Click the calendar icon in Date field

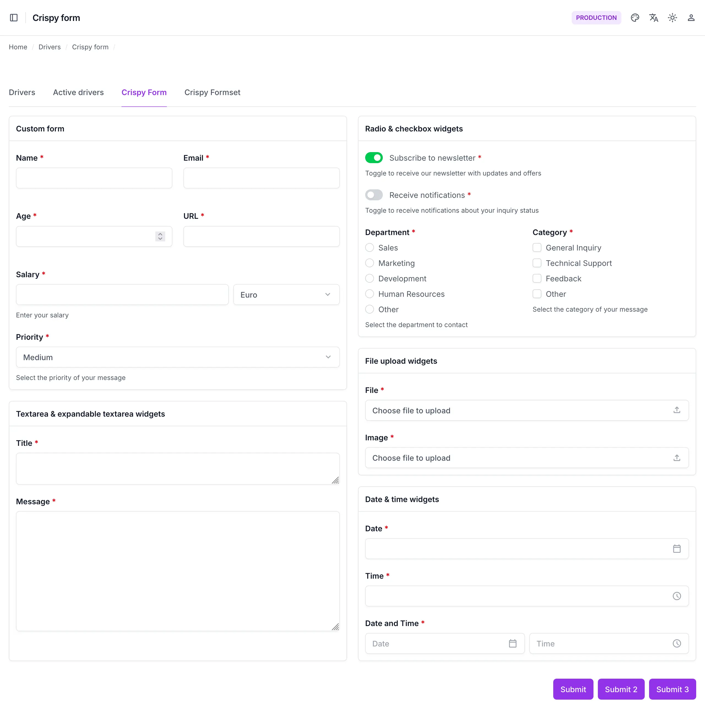click(677, 549)
